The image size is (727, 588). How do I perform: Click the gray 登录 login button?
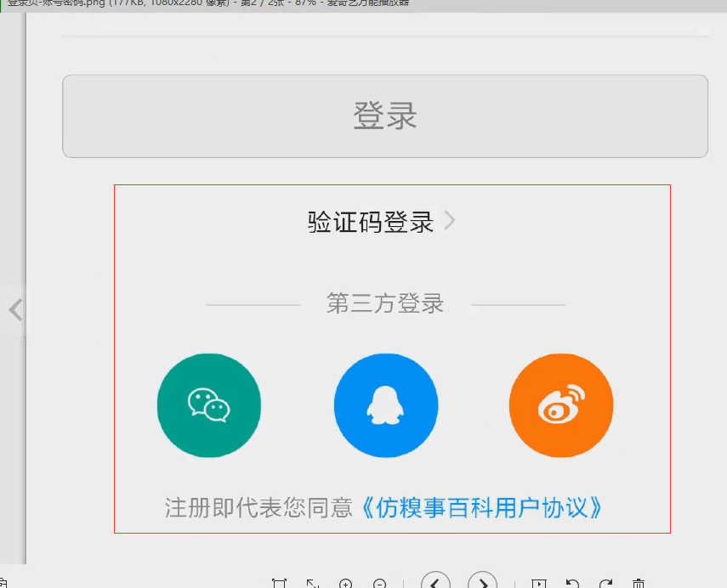click(x=385, y=116)
